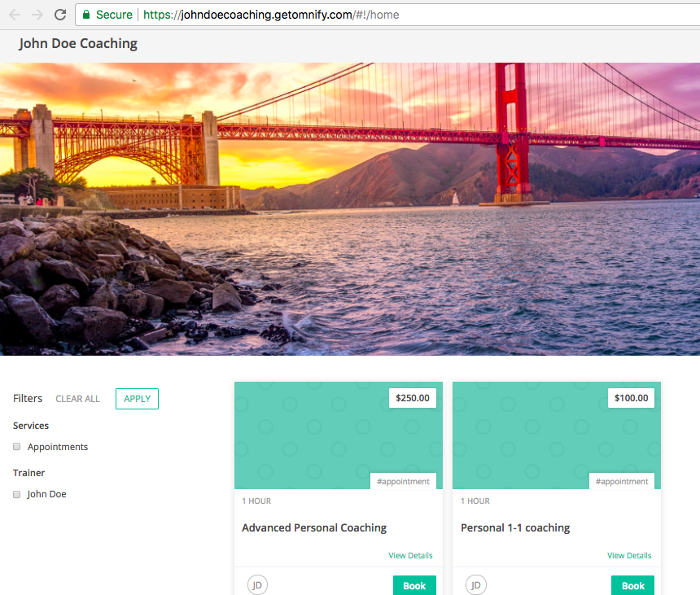Click the Secure label in address bar
The width and height of the screenshot is (700, 595).
tap(114, 15)
